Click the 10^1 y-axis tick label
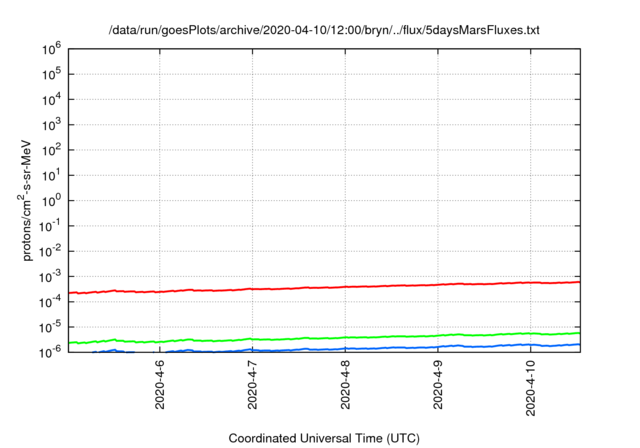This screenshot has height=448, width=640. point(51,176)
